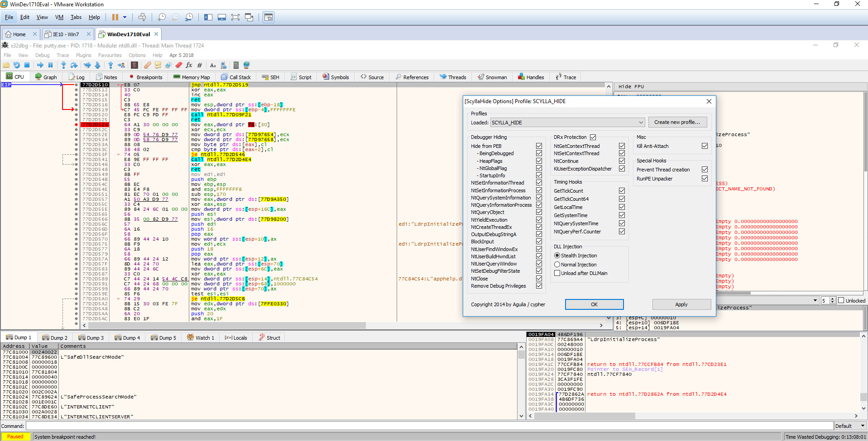
Task: Open the Handles tab
Action: (x=531, y=77)
